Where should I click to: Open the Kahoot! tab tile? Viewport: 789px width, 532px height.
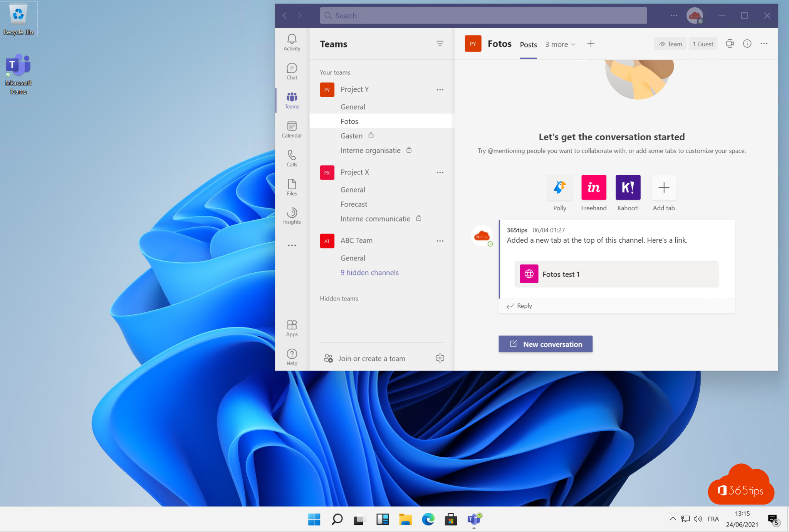(628, 188)
